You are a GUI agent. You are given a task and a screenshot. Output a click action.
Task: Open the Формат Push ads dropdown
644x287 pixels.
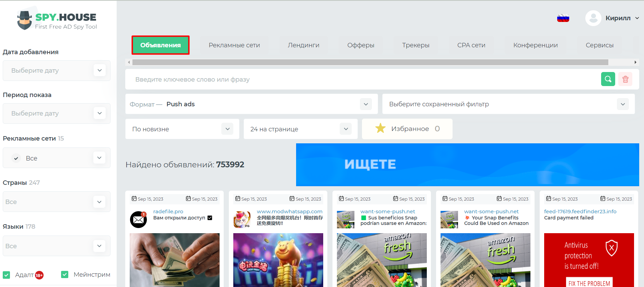point(251,104)
